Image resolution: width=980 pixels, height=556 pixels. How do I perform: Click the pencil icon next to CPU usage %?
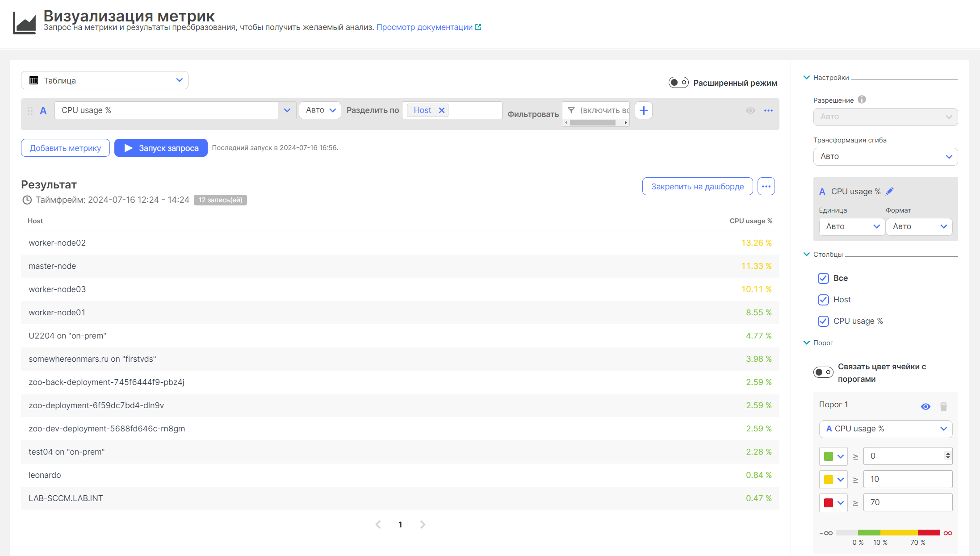tap(890, 192)
